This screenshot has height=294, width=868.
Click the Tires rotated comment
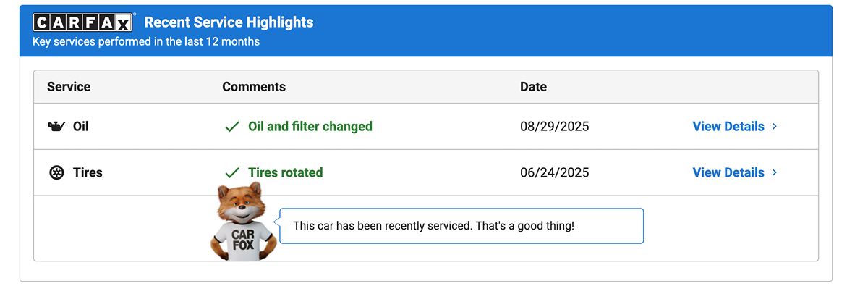point(285,173)
